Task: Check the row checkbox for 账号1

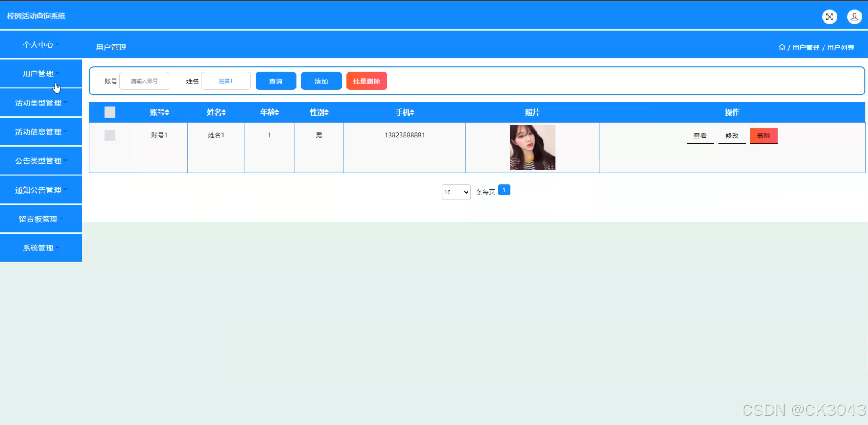Action: tap(110, 135)
